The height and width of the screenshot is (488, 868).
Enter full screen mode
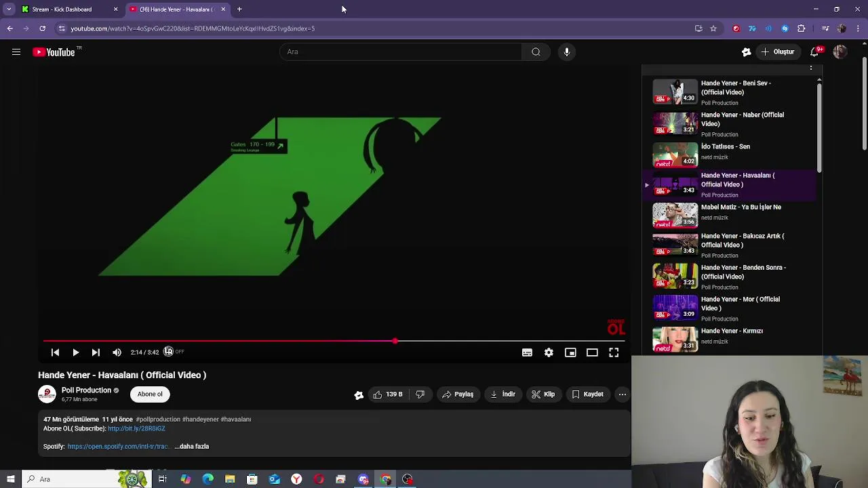click(614, 352)
